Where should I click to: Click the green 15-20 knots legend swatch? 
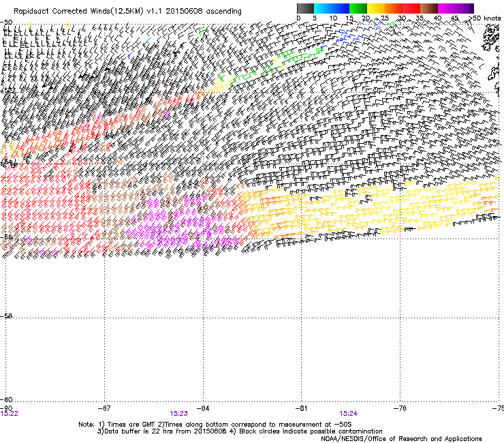pos(358,8)
